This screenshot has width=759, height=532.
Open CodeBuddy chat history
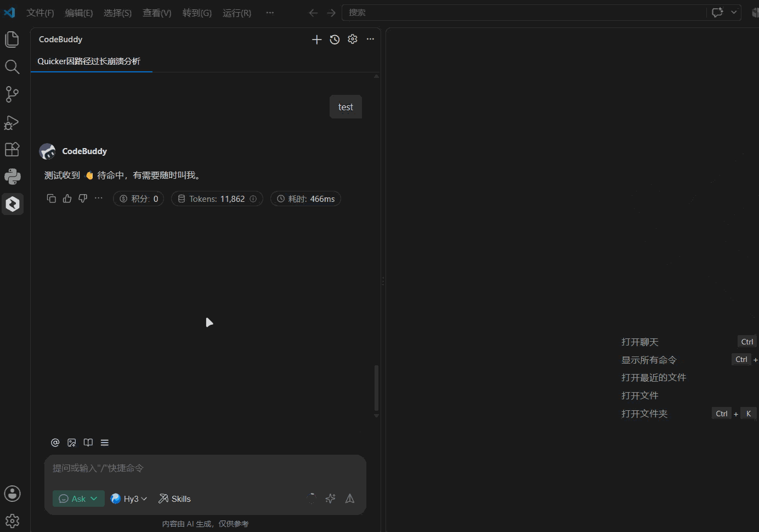335,39
